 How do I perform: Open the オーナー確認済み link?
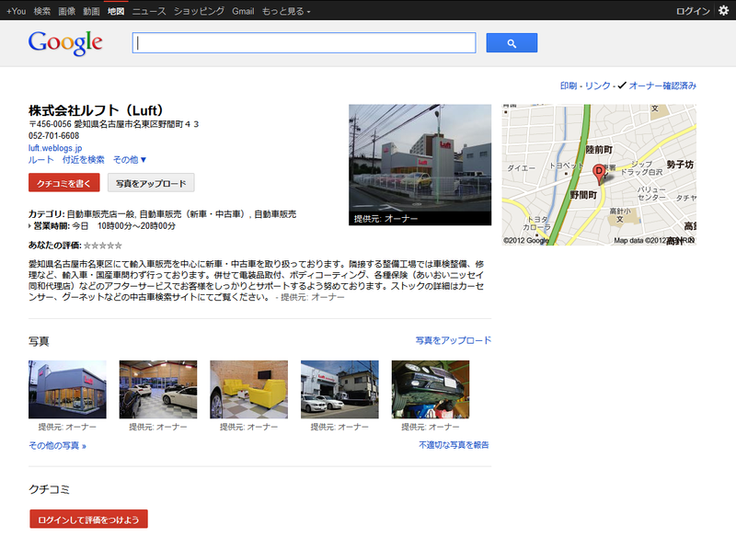(x=662, y=86)
